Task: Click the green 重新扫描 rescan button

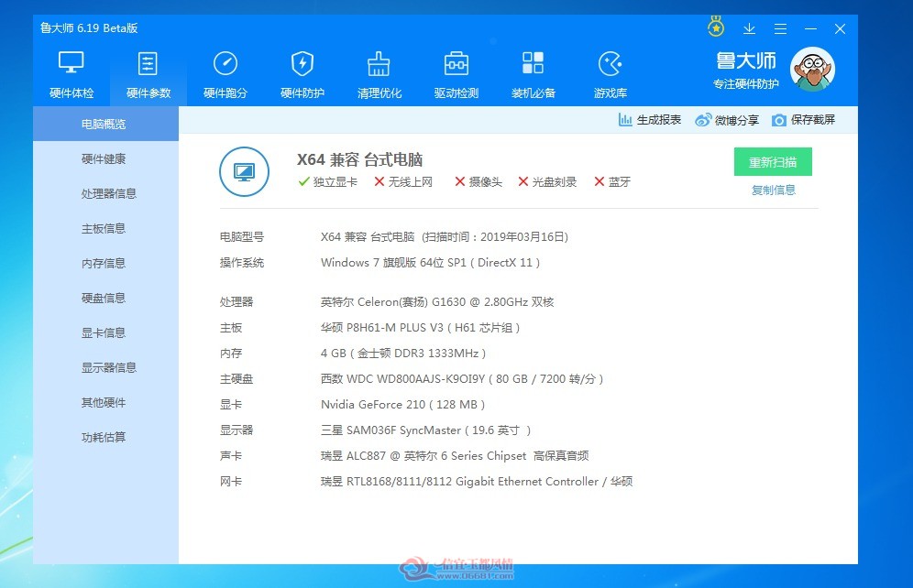Action: 773,162
